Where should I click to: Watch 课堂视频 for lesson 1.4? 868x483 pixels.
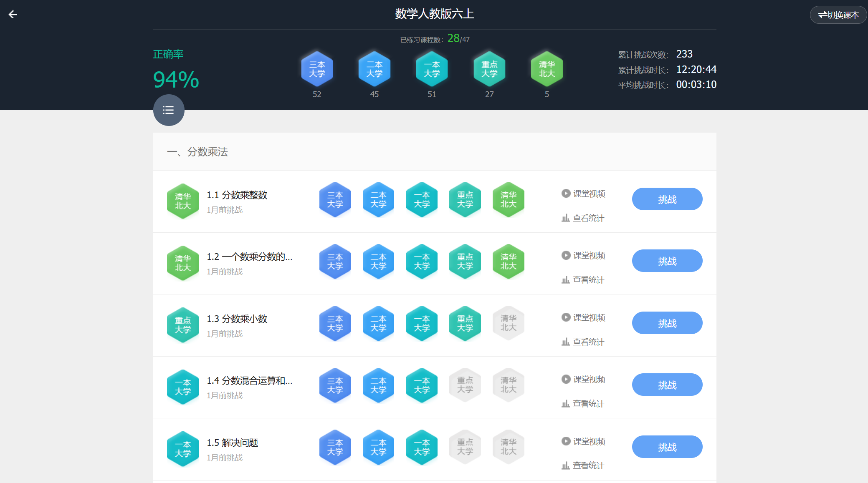point(583,379)
